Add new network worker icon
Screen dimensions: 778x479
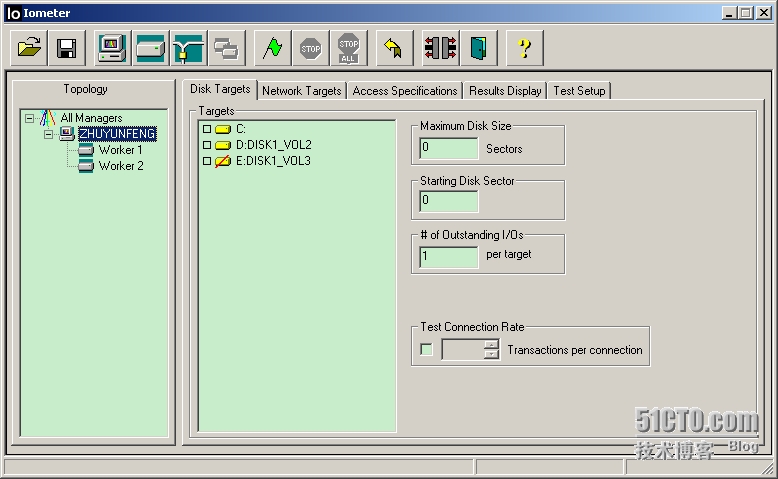pyautogui.click(x=189, y=48)
